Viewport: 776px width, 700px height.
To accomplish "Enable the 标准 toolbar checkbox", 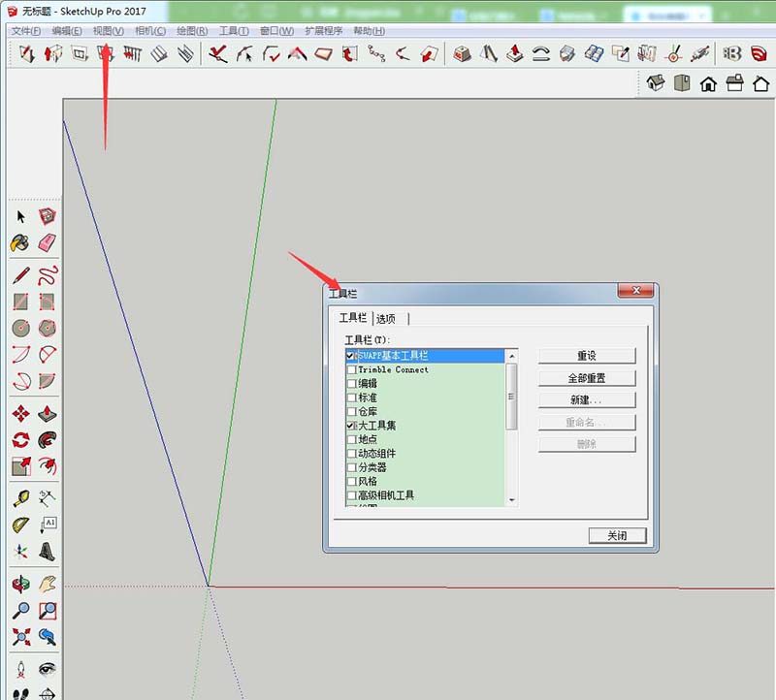I will tap(350, 397).
